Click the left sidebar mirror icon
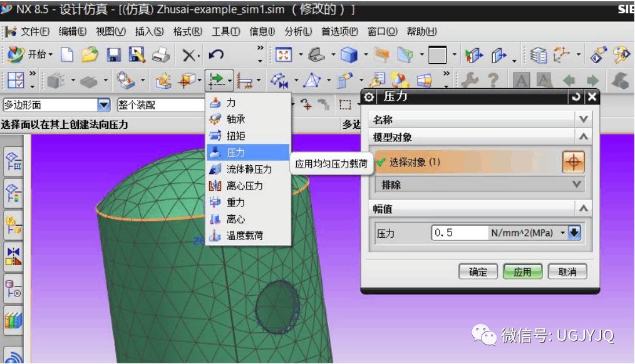The image size is (635, 364). point(13,256)
